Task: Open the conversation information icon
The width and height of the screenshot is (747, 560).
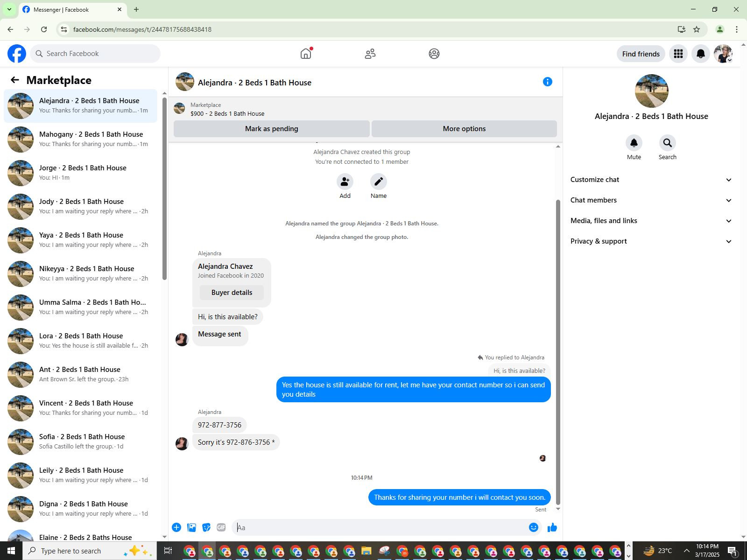Action: [x=548, y=82]
